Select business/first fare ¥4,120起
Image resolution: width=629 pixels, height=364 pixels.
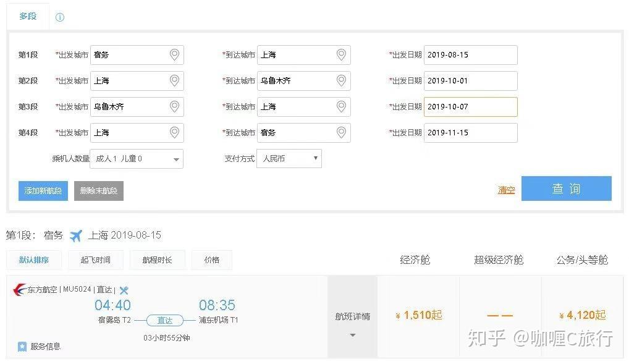pos(583,315)
